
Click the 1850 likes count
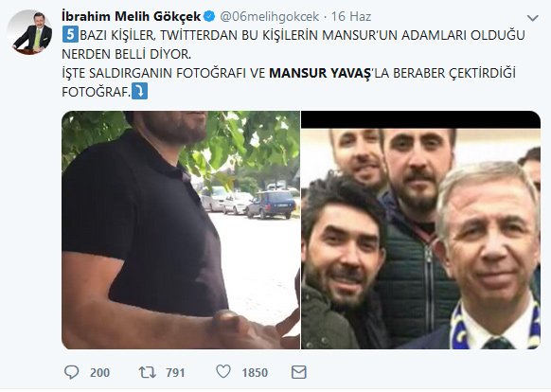255,373
